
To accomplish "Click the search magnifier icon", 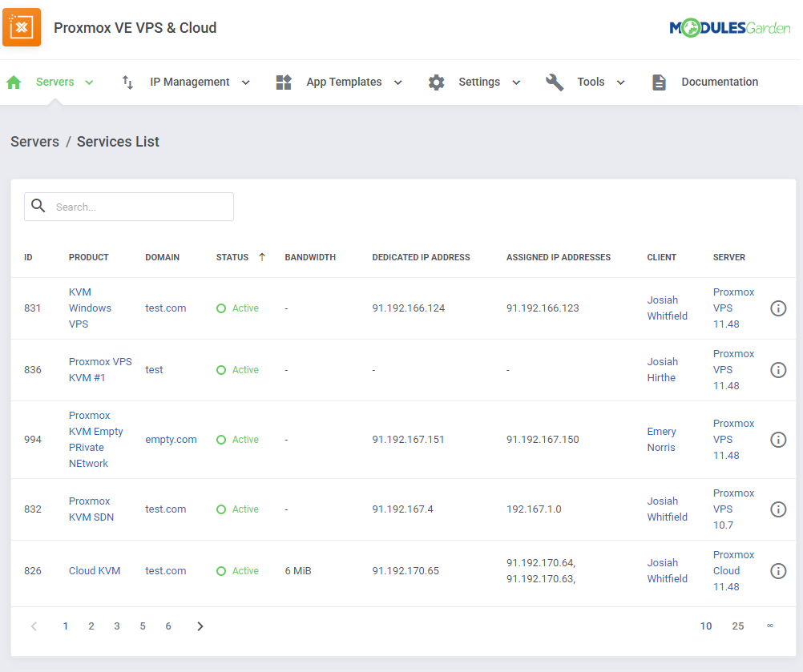I will click(38, 206).
